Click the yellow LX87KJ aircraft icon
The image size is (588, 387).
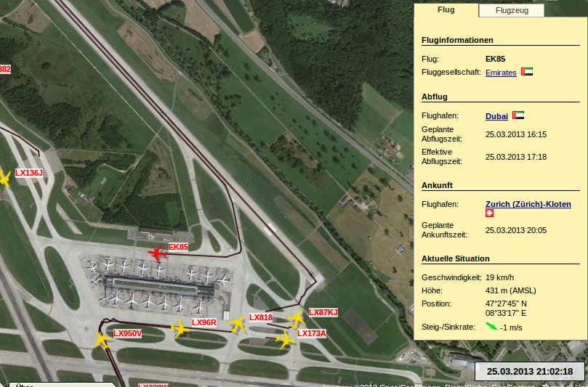pyautogui.click(x=297, y=318)
